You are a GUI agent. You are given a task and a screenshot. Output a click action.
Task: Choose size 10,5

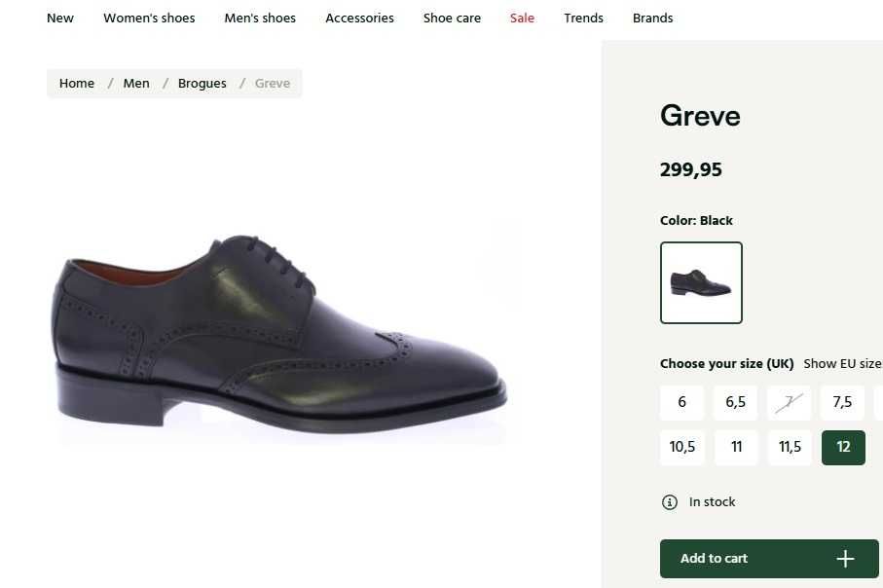[682, 448]
